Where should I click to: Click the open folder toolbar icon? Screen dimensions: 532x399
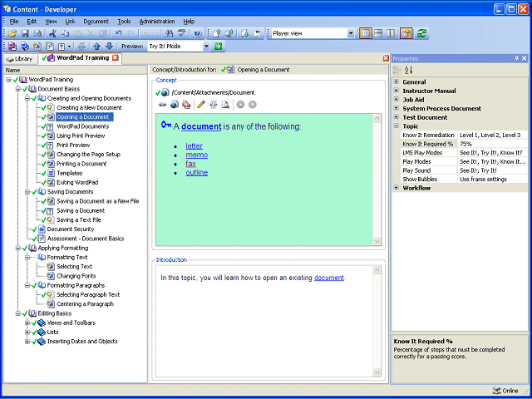[x=12, y=33]
